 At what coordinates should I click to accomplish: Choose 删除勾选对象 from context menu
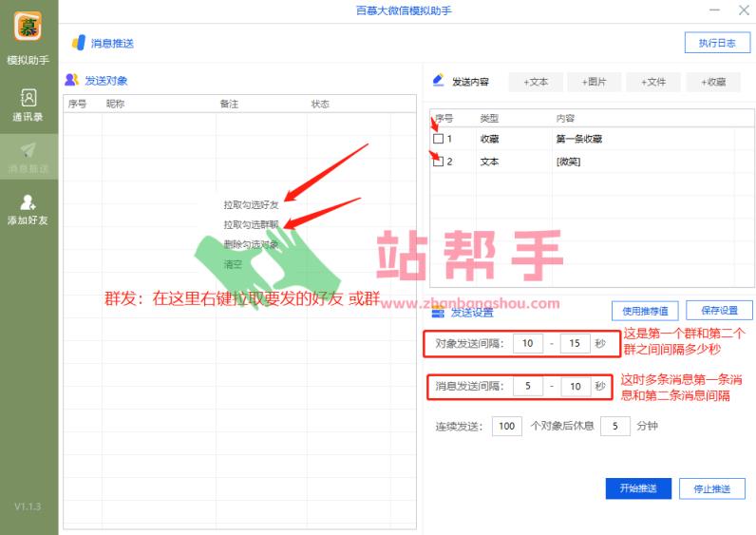pyautogui.click(x=251, y=244)
